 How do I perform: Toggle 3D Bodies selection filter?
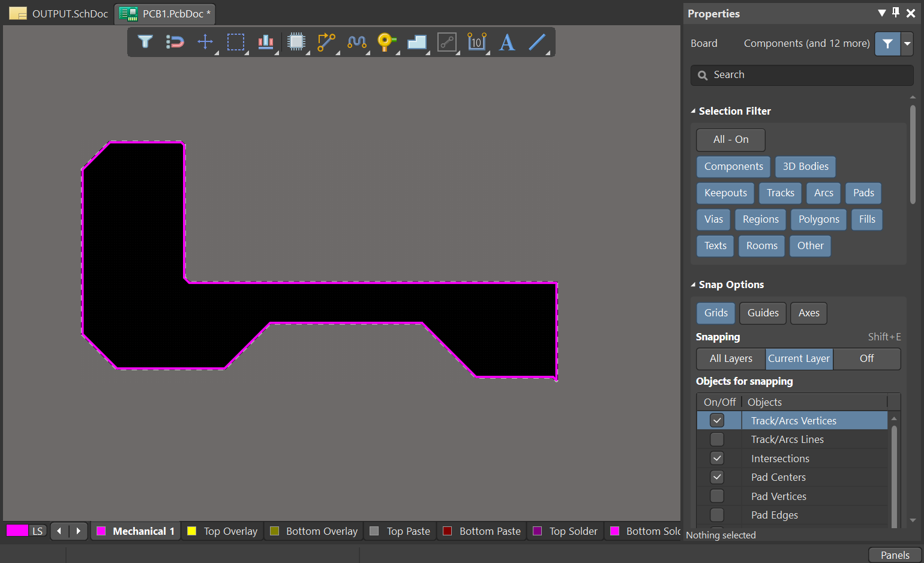click(806, 167)
